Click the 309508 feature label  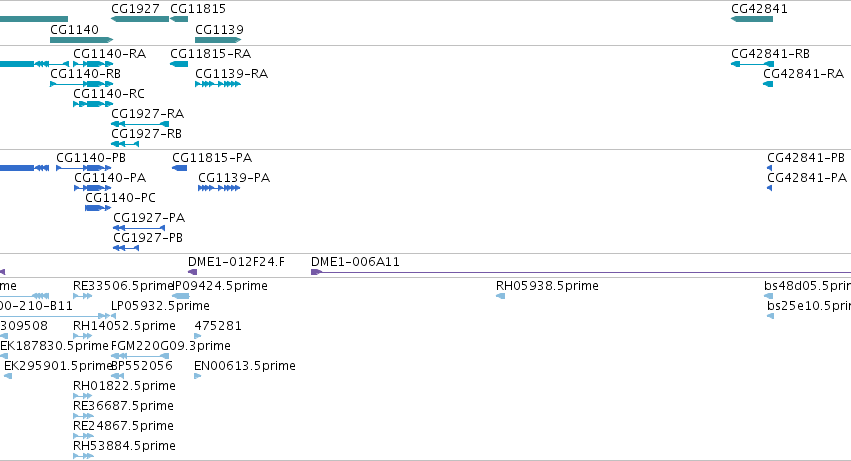tap(24, 326)
